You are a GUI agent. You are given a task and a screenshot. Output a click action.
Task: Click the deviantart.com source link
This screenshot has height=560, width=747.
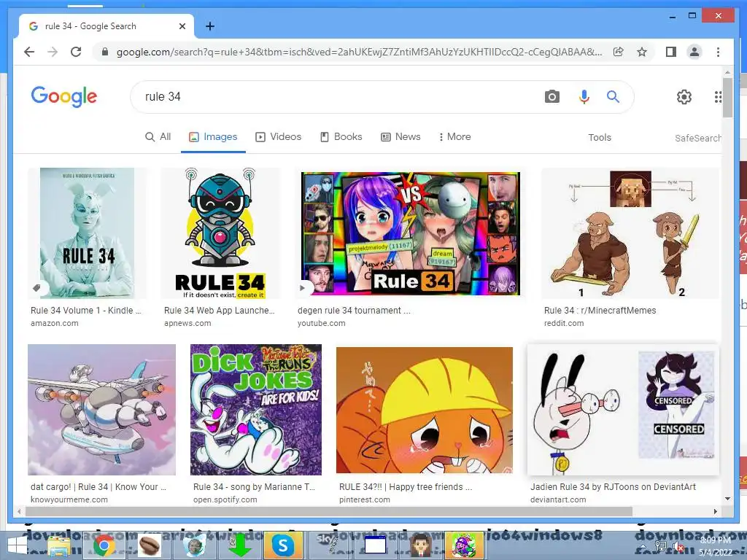point(558,499)
